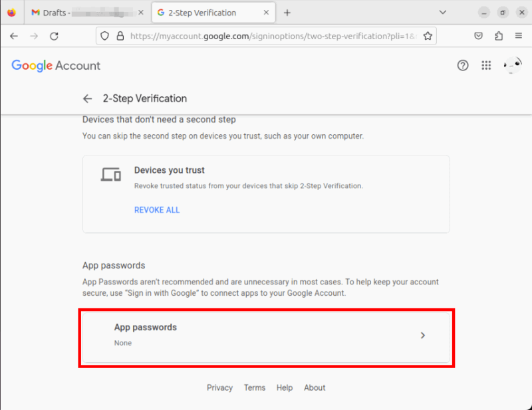The height and width of the screenshot is (410, 532).
Task: Click the save to Pocket icon
Action: (x=478, y=36)
